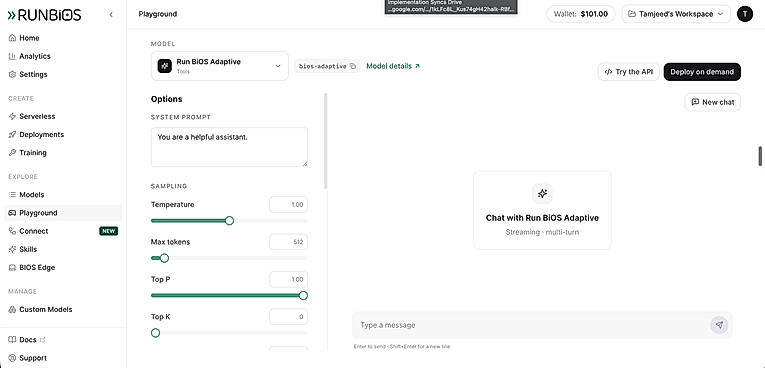The width and height of the screenshot is (765, 368).
Task: Click Deploy on demand button
Action: tap(702, 72)
